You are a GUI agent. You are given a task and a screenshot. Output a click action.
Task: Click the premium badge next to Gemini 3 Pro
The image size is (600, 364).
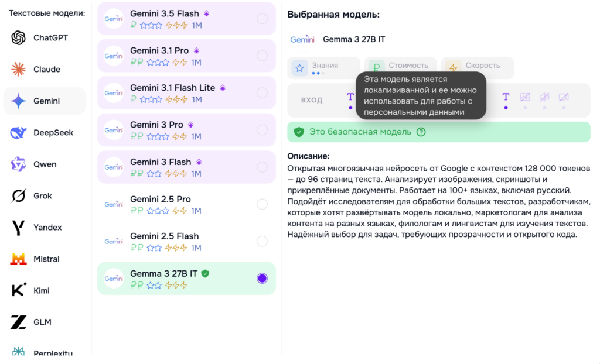pyautogui.click(x=191, y=125)
